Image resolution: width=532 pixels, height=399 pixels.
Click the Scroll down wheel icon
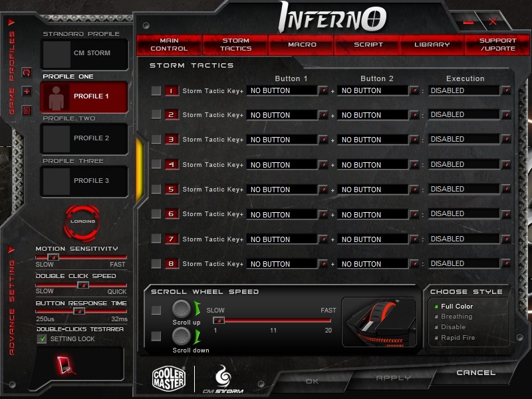(181, 336)
